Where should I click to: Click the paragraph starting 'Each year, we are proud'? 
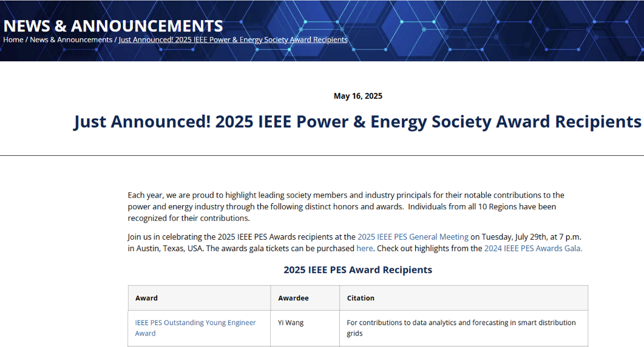pos(346,206)
